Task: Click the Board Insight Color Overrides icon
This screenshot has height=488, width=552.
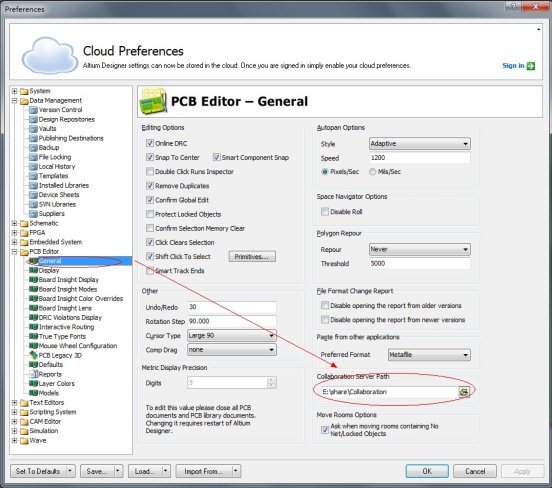Action: point(33,299)
